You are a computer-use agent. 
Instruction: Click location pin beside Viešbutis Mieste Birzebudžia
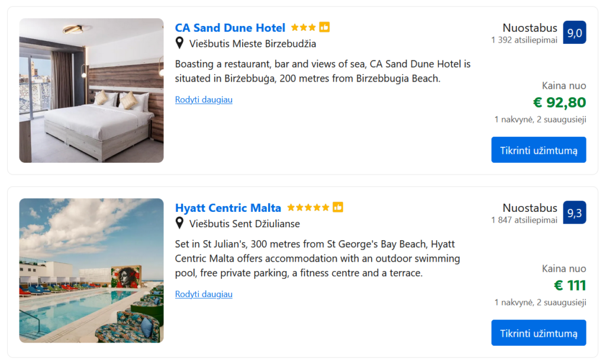point(180,43)
